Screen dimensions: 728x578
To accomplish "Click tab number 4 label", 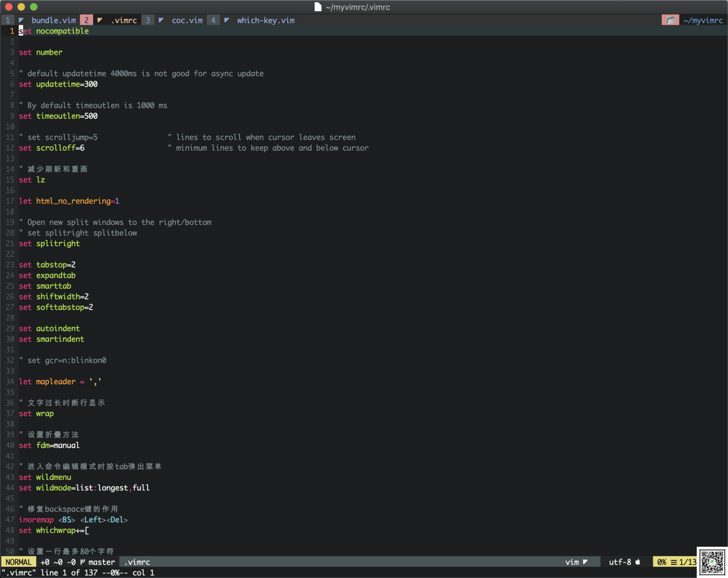I will click(213, 20).
